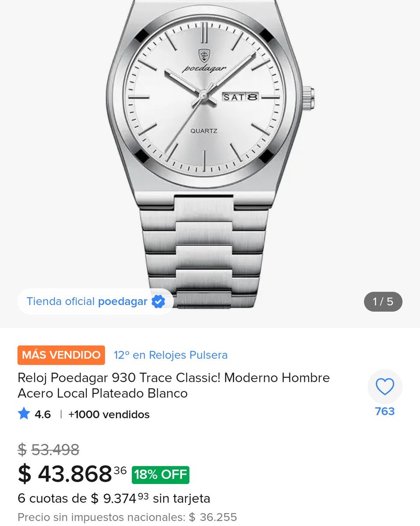Click the 18% OFF discount tag
Image resolution: width=420 pixels, height=526 pixels.
pyautogui.click(x=161, y=475)
